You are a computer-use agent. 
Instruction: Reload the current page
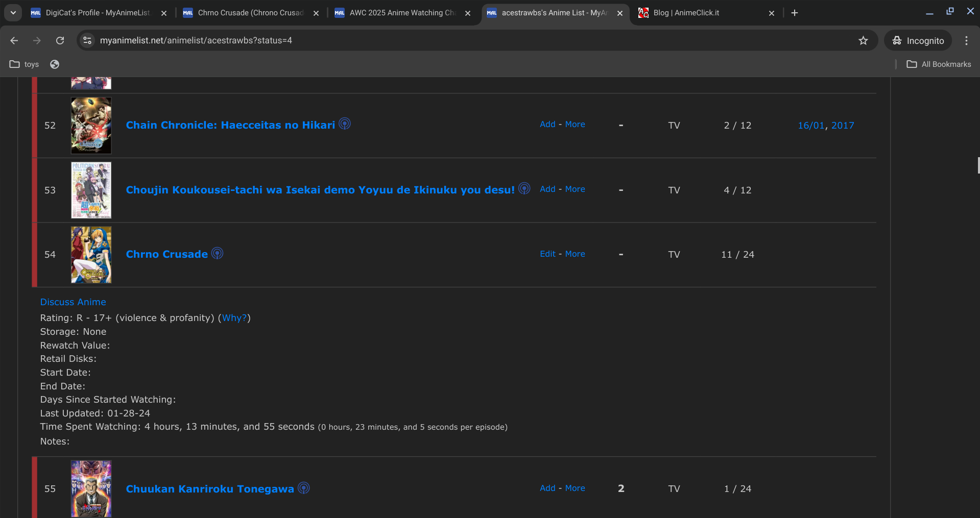(60, 41)
